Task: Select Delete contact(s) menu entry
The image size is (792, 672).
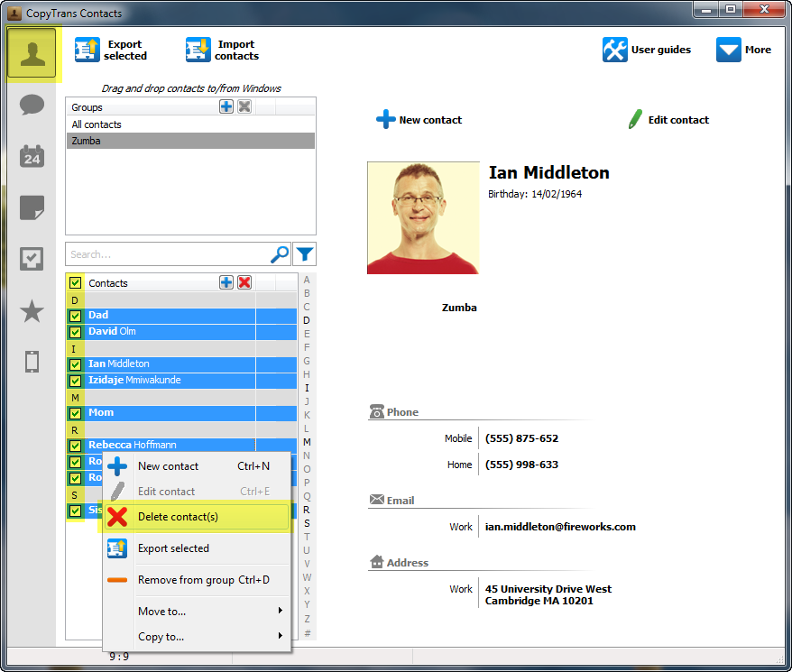Action: [x=197, y=517]
